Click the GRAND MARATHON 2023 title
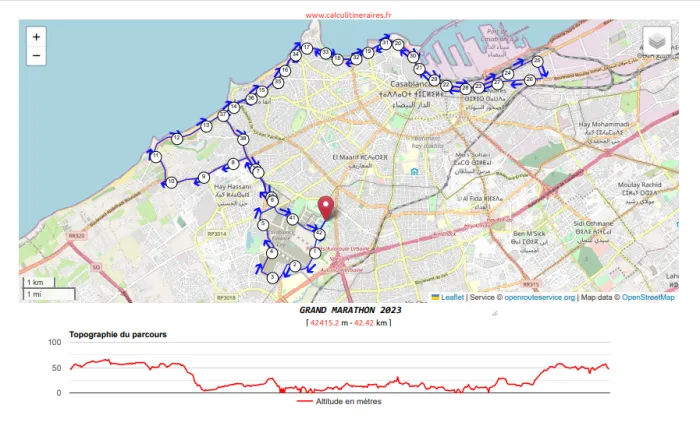700x440 pixels. [349, 310]
